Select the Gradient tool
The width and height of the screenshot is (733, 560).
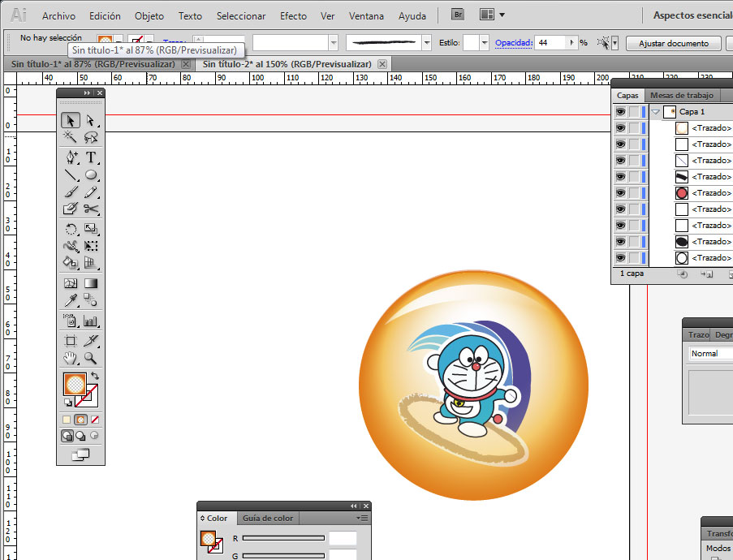click(x=91, y=283)
